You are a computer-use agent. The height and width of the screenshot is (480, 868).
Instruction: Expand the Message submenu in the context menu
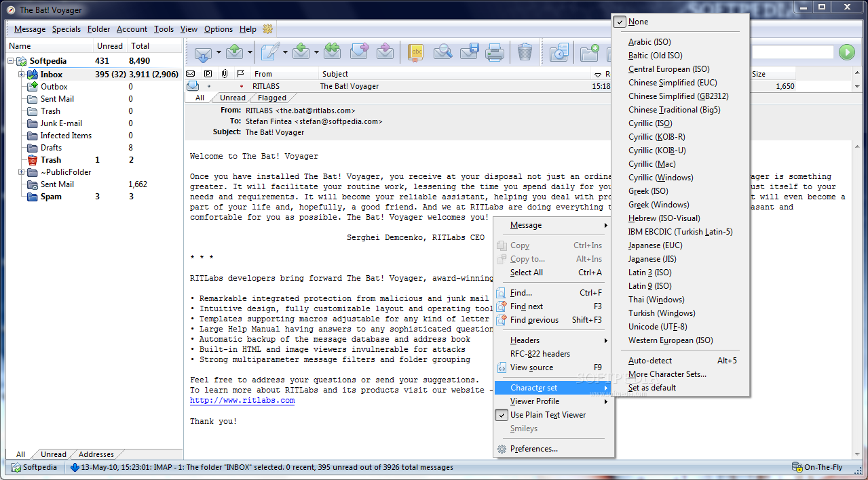552,225
